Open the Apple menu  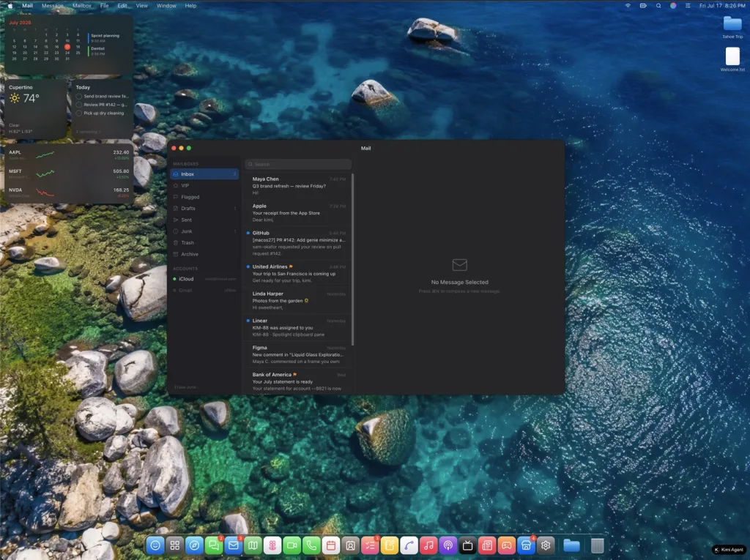coord(10,6)
